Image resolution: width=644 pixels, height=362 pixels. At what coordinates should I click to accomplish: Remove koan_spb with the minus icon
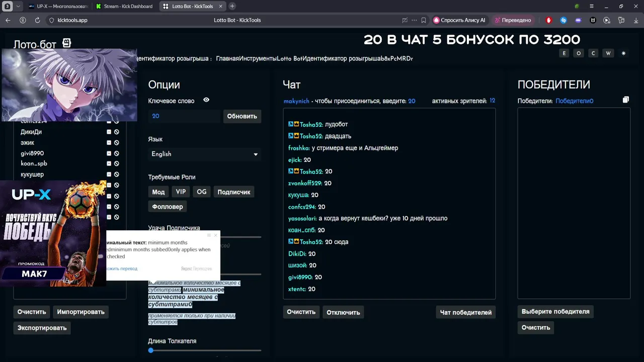[109, 163]
